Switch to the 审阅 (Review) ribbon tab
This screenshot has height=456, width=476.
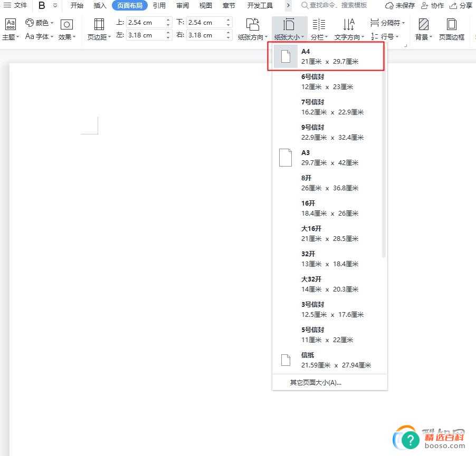pyautogui.click(x=182, y=6)
